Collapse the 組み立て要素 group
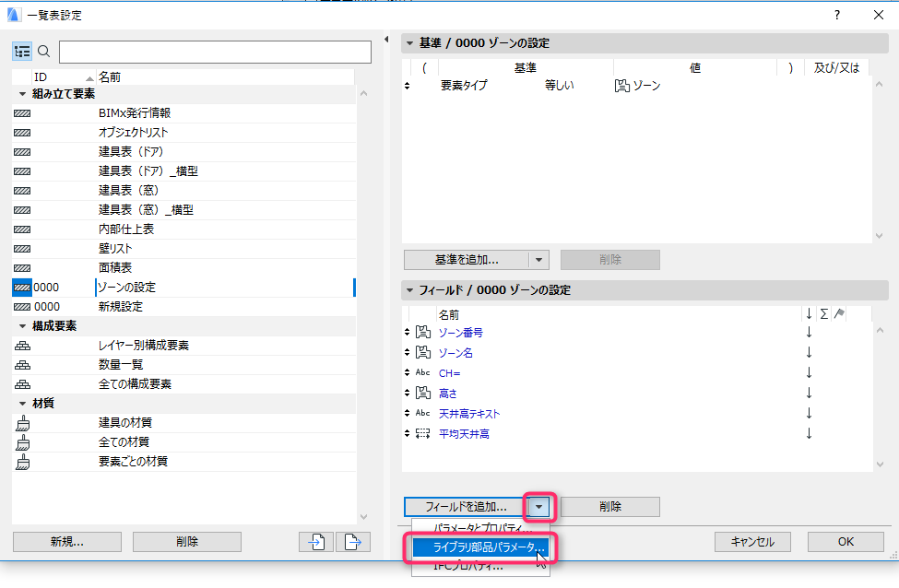Image resolution: width=899 pixels, height=588 pixels. [22, 94]
